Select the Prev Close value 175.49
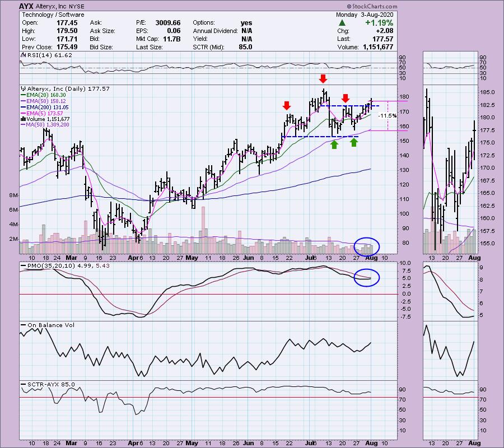The width and height of the screenshot is (504, 448). (x=67, y=47)
